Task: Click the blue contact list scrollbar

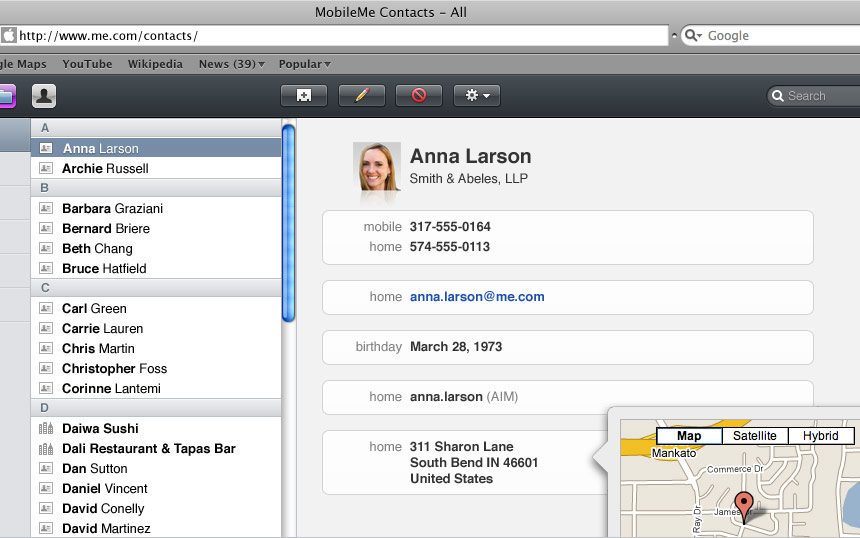Action: point(288,223)
